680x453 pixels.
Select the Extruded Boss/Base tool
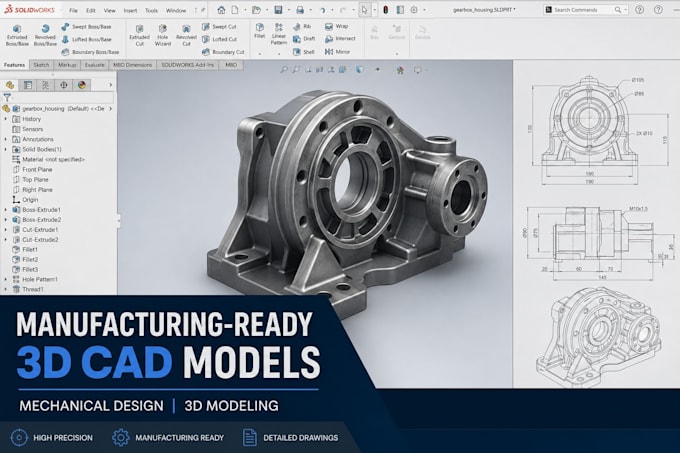point(17,35)
